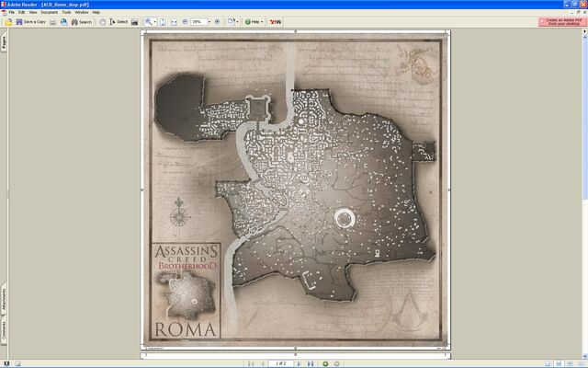588x368 pixels.
Task: Open the Window menu
Action: (82, 12)
